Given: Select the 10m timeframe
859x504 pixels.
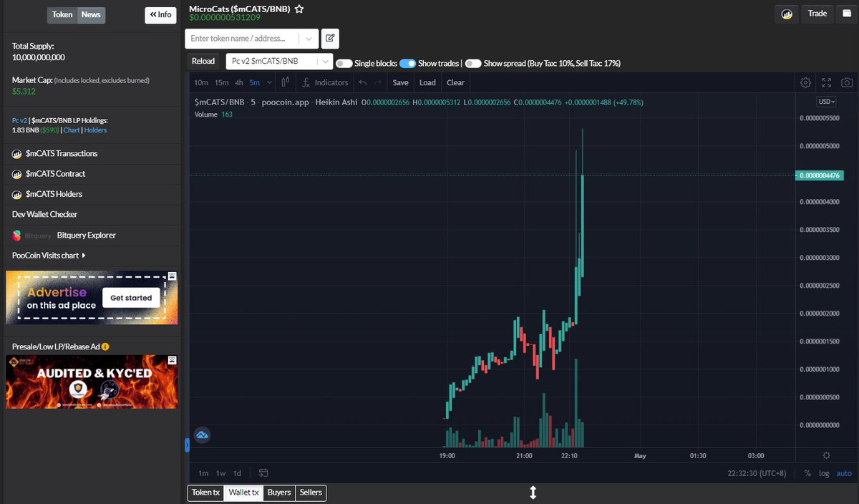Looking at the screenshot, I should pyautogui.click(x=201, y=82).
